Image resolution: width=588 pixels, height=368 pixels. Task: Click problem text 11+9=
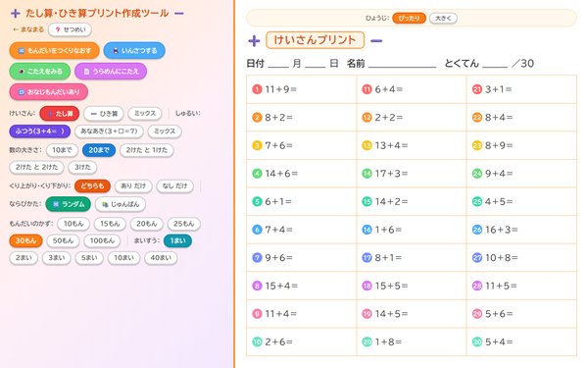(281, 89)
